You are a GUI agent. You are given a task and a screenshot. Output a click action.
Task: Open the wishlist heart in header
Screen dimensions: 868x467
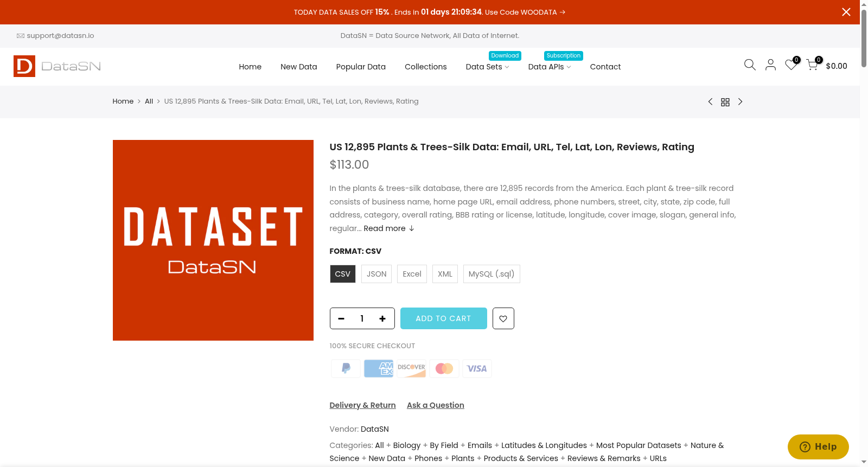point(791,65)
